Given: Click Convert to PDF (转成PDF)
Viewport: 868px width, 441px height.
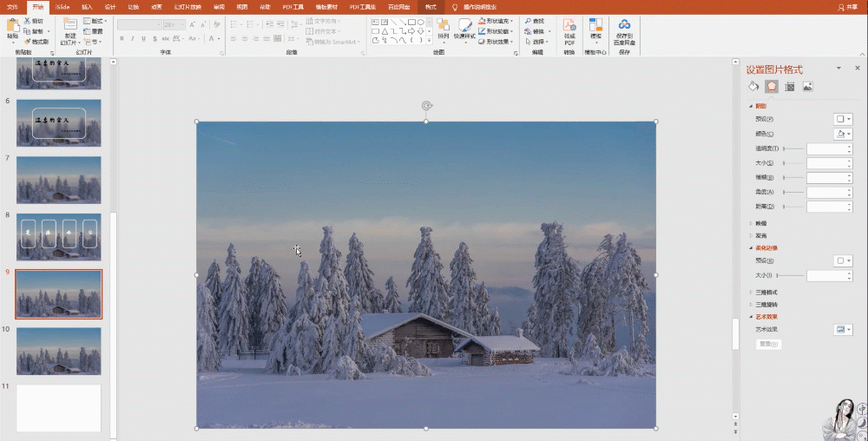Looking at the screenshot, I should click(569, 31).
